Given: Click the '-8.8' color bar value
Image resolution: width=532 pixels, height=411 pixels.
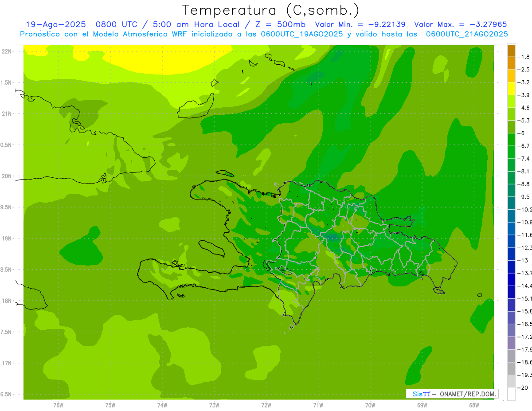Looking at the screenshot, I should [523, 184].
